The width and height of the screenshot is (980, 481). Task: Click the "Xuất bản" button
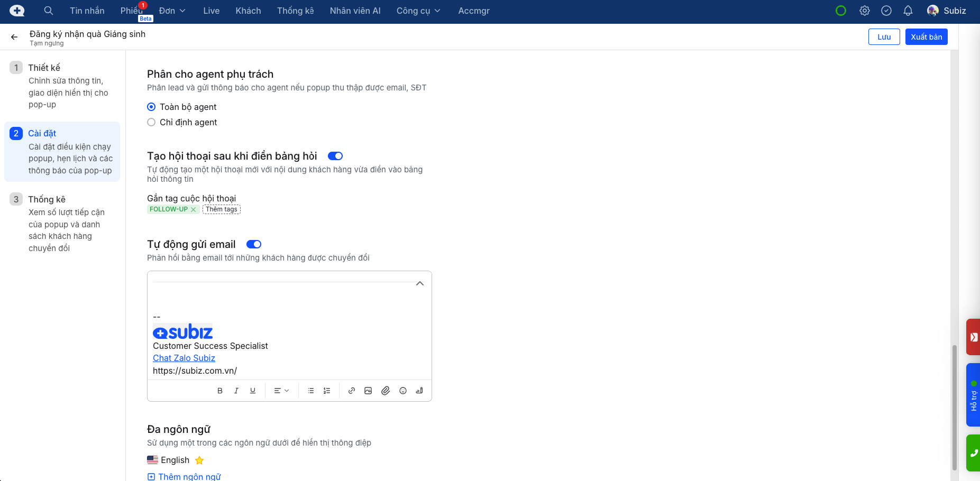pos(926,37)
